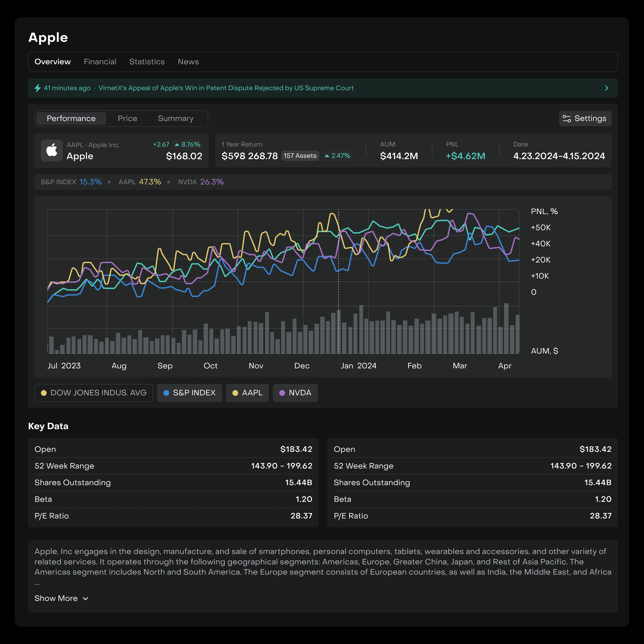Click the purple dot in NVDA chip
This screenshot has width=644, height=644.
pyautogui.click(x=282, y=393)
